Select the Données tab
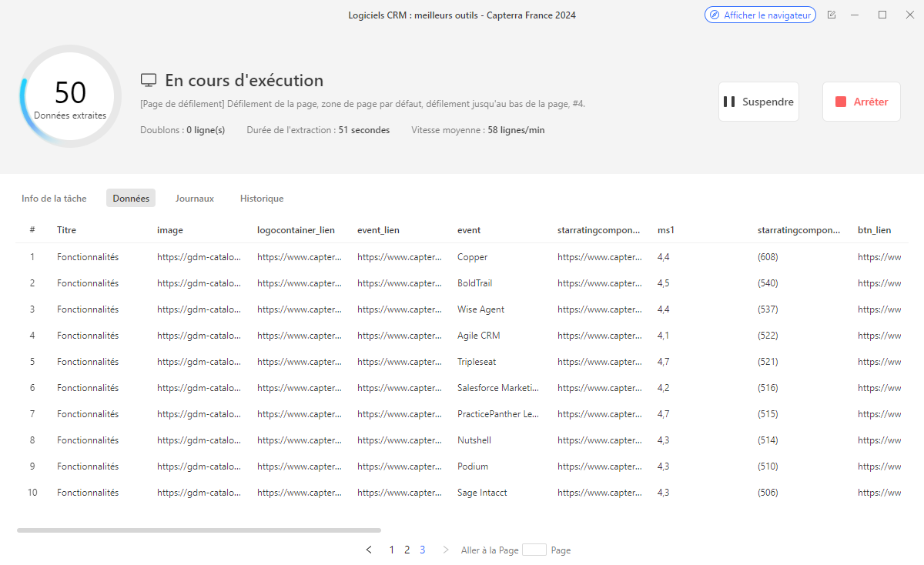924x565 pixels. click(131, 199)
